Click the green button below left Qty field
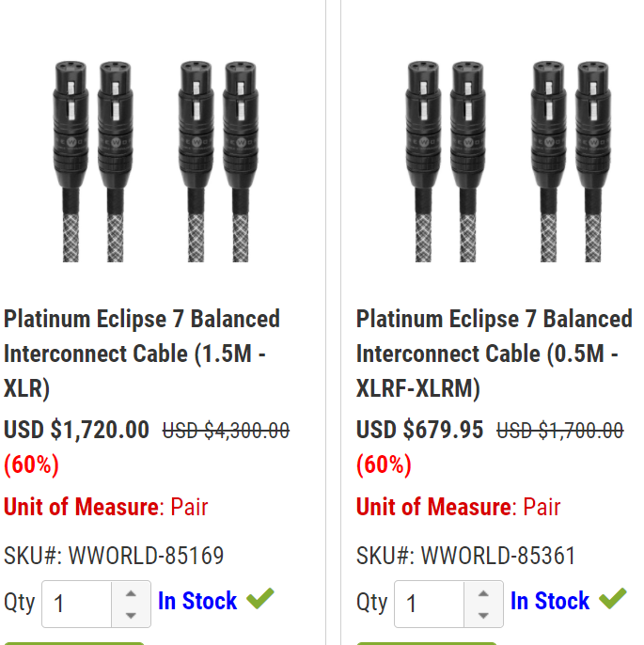 pos(74,643)
